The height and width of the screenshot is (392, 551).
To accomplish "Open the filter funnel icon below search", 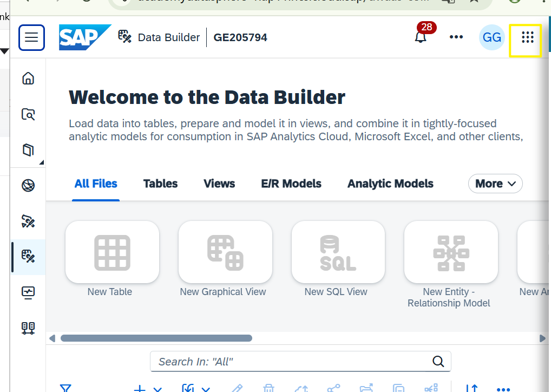I will (x=65, y=388).
